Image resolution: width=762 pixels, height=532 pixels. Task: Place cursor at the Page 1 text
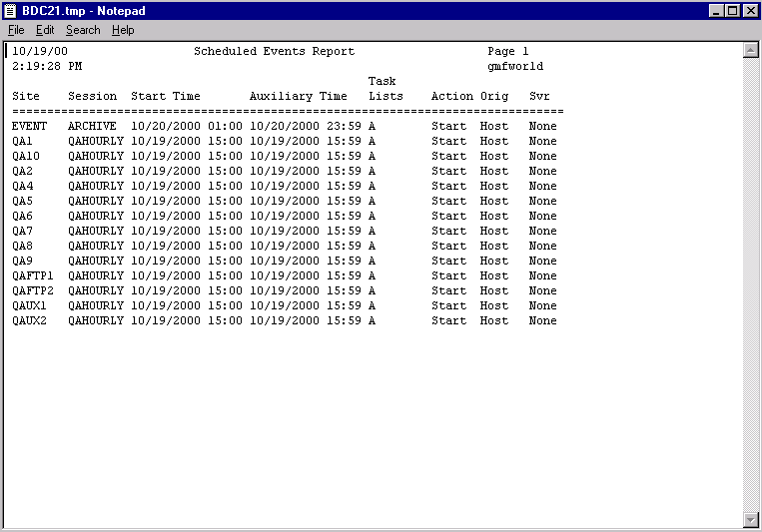508,51
